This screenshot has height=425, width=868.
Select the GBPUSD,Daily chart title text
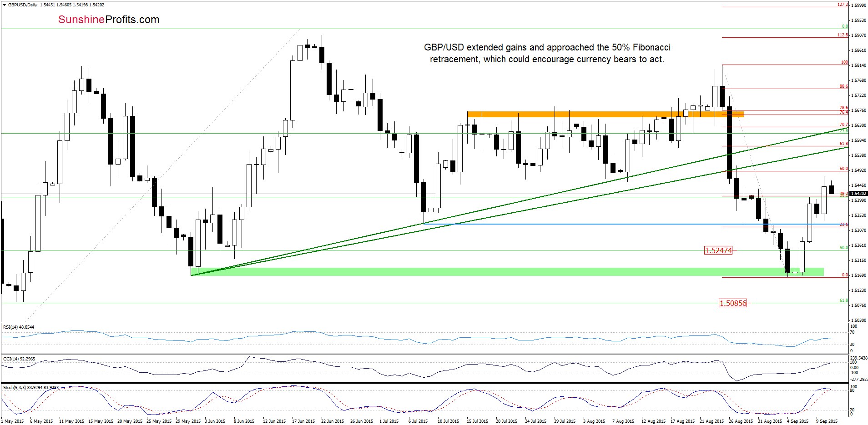click(23, 5)
